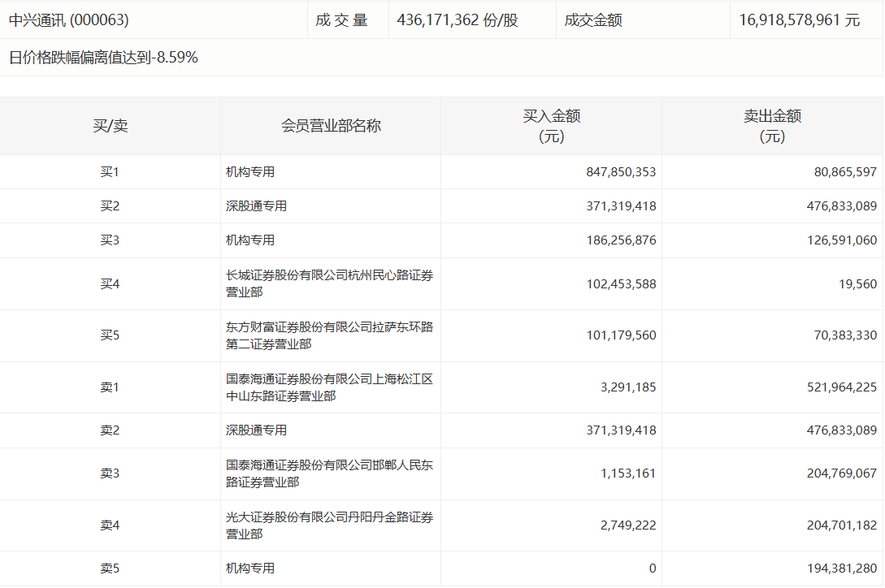
Task: Click the 买1 row label
Action: click(x=110, y=172)
